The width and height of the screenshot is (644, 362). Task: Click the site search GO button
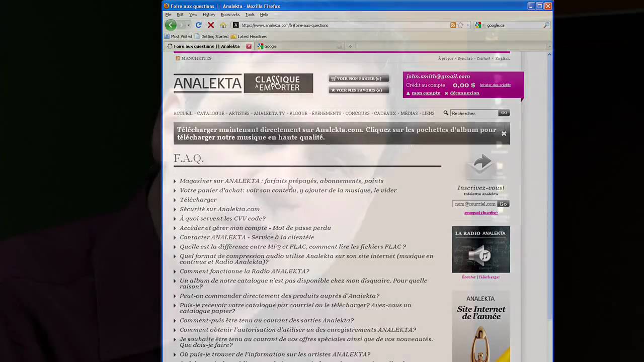[504, 113]
